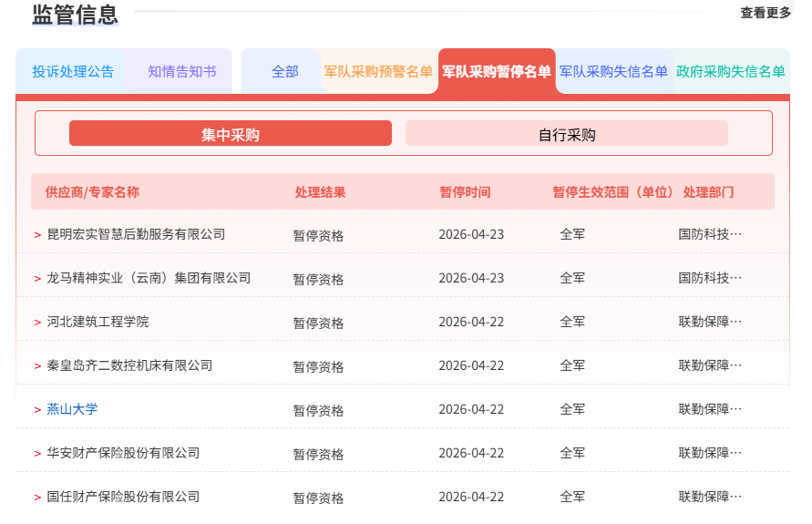Viewport: 812px width, 524px height.
Task: Open 昆明宏实智慧后勤服务有限公司 entry
Action: (x=136, y=234)
